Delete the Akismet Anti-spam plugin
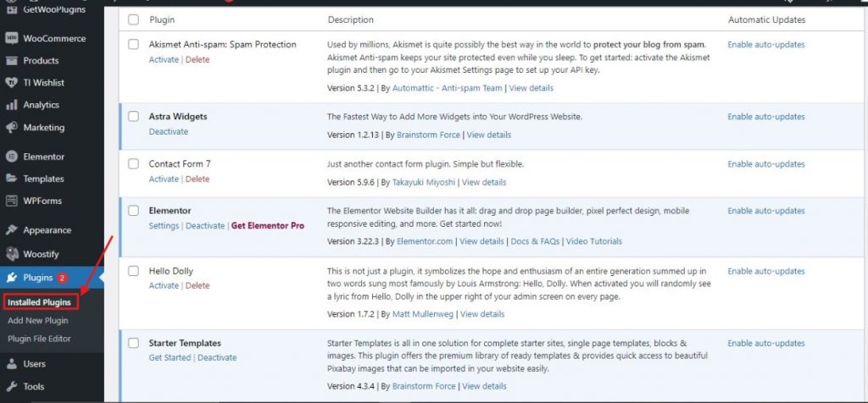Image resolution: width=868 pixels, height=403 pixels. 198,60
